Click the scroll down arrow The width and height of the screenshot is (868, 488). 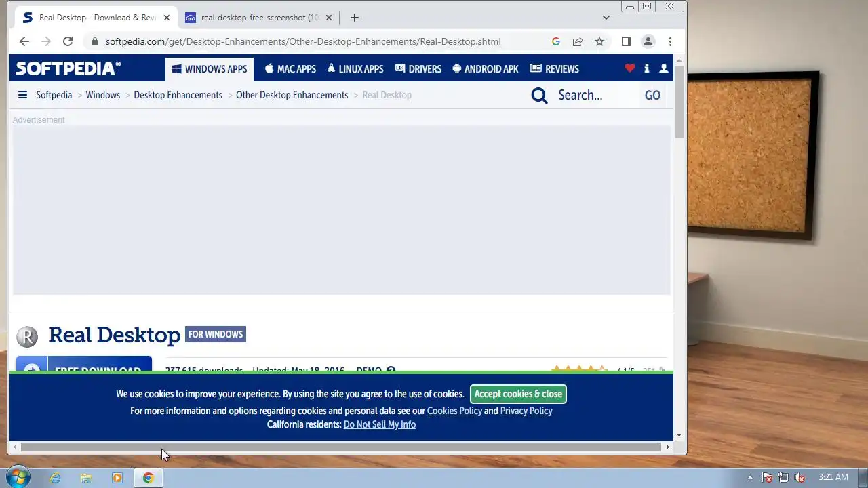[679, 435]
